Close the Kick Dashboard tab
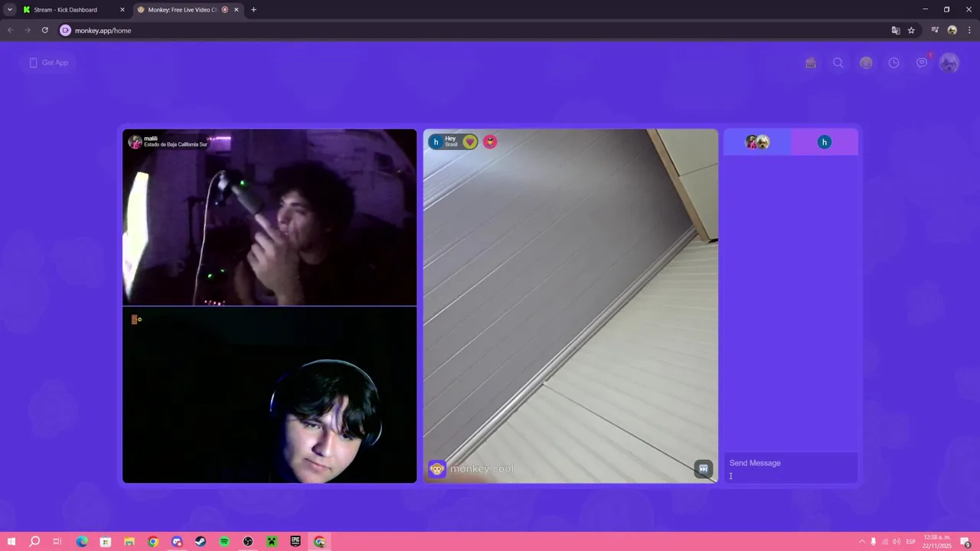 point(122,10)
